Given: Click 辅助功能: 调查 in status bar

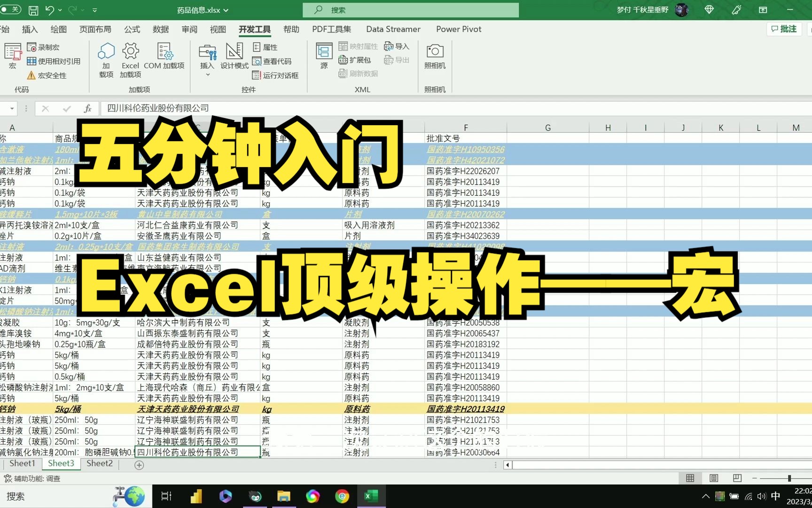Looking at the screenshot, I should point(32,479).
